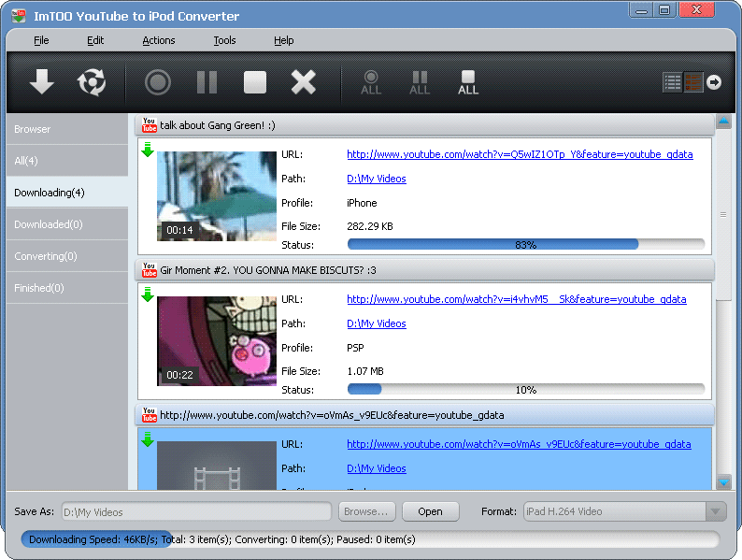Select the Downloading(4) sidebar tab

tap(67, 193)
